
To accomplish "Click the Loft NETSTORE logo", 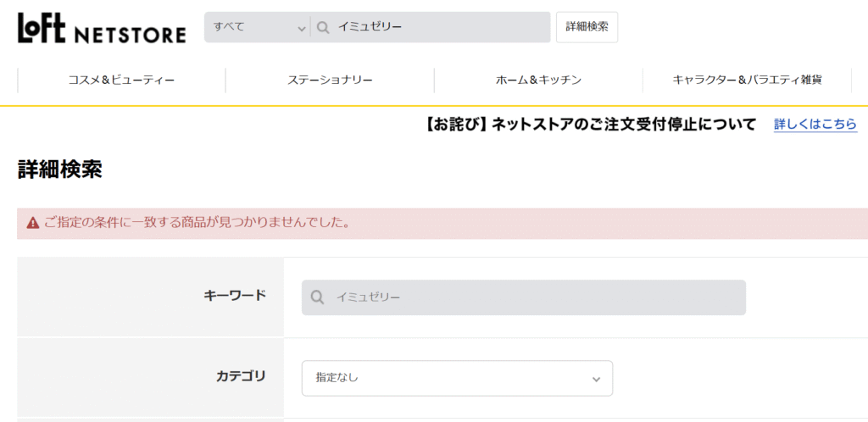I will (x=102, y=29).
